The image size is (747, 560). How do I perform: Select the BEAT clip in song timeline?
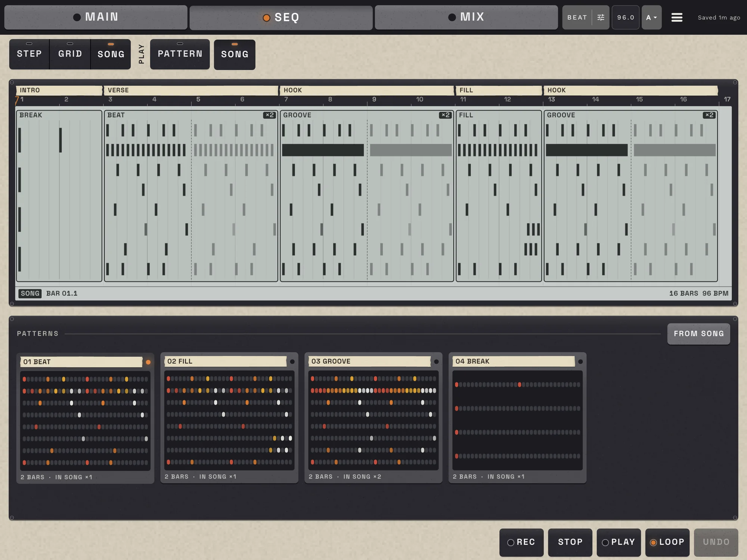coord(191,196)
